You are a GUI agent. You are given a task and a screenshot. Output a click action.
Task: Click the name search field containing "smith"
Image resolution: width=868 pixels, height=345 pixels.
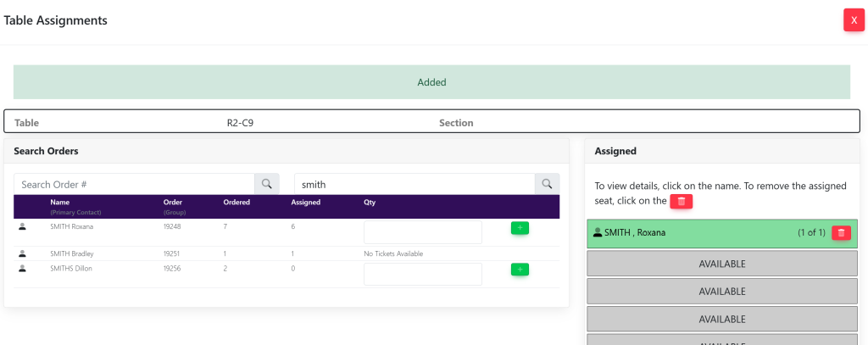click(x=414, y=184)
